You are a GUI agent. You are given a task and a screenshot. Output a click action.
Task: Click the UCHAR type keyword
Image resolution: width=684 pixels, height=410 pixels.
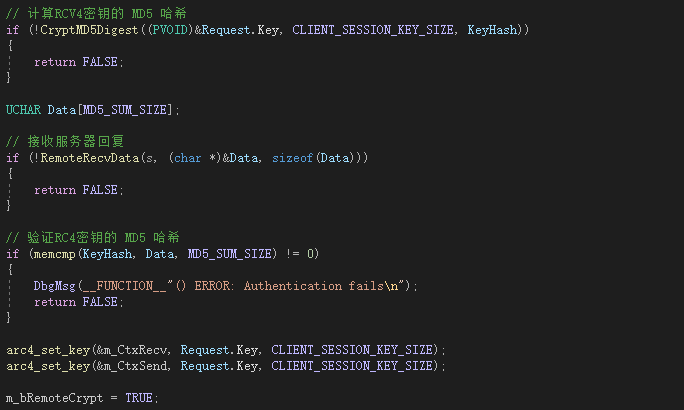pyautogui.click(x=24, y=110)
